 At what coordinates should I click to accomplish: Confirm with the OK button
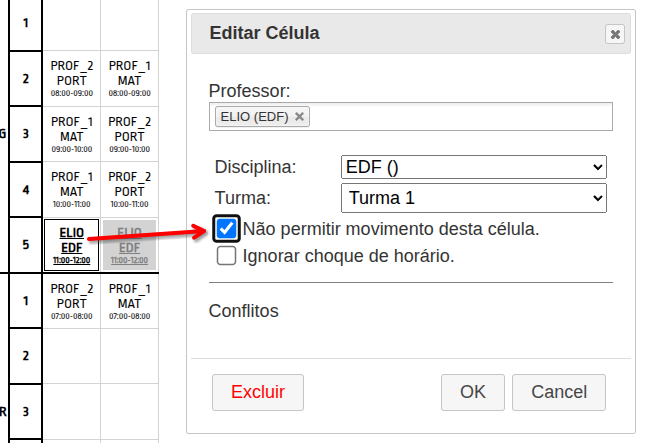[x=473, y=392]
